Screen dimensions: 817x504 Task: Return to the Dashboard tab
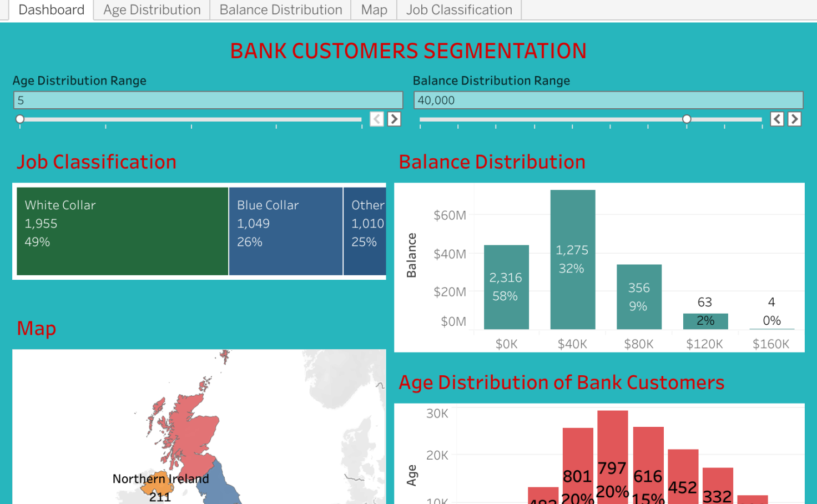click(x=51, y=9)
